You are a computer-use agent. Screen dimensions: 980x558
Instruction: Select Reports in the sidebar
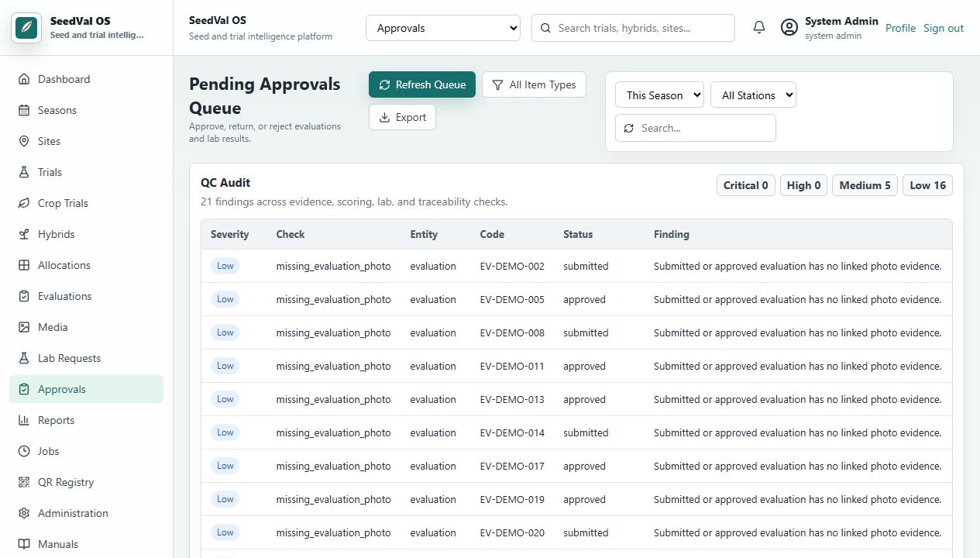click(x=87, y=420)
